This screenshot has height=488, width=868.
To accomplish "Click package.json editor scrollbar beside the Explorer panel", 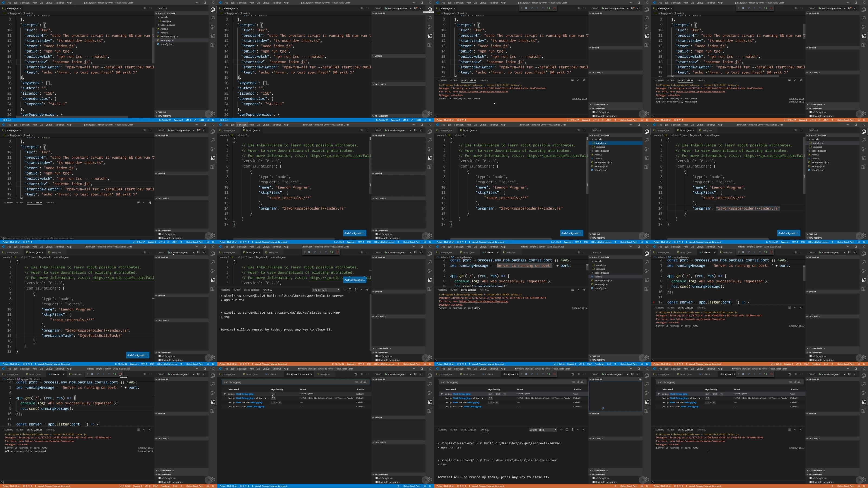I will point(153,46).
